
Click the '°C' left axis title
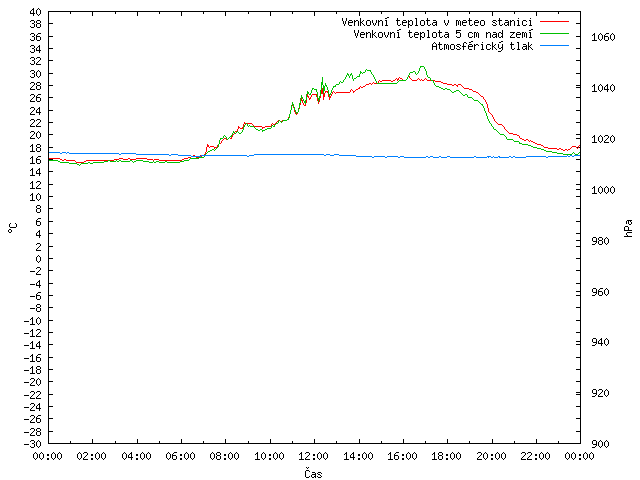coord(13,228)
